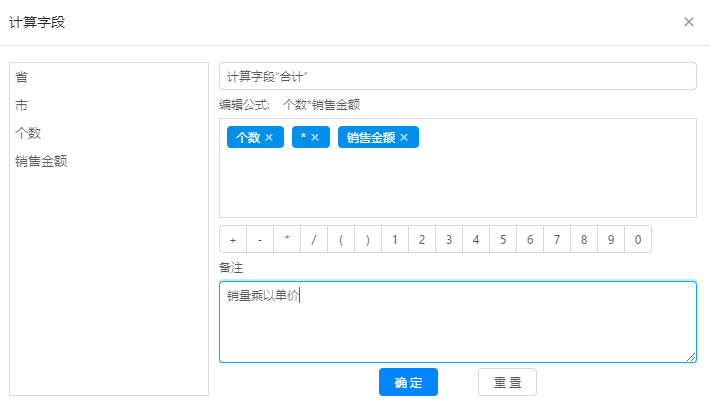Select the 市 field in list
The width and height of the screenshot is (710, 404).
pos(21,105)
